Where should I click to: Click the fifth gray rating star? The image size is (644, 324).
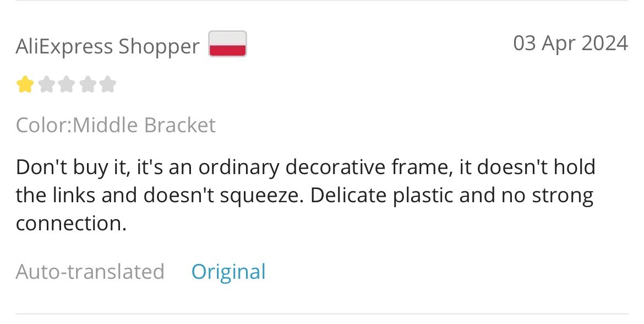[x=107, y=85]
